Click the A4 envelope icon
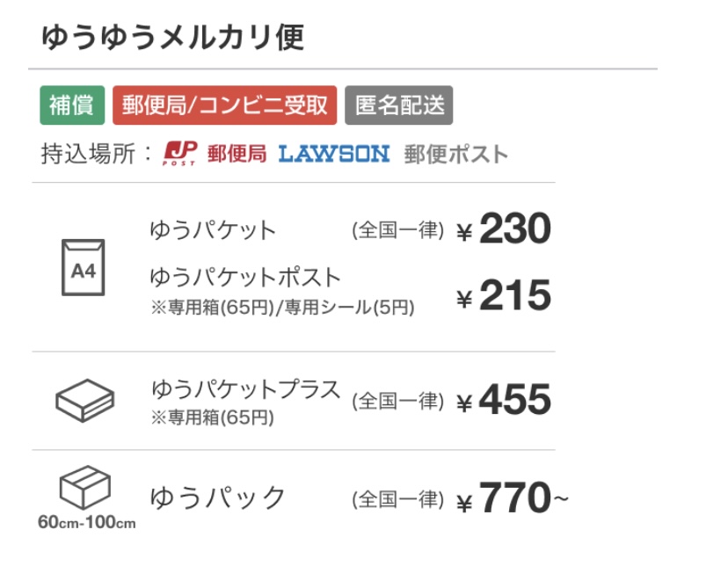728x566 pixels. pyautogui.click(x=84, y=268)
